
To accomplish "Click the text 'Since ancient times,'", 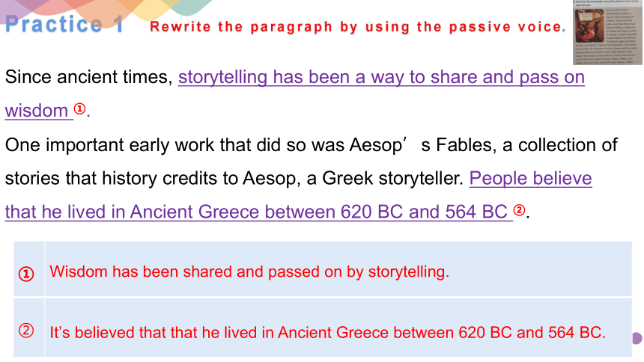I will pos(89,77).
